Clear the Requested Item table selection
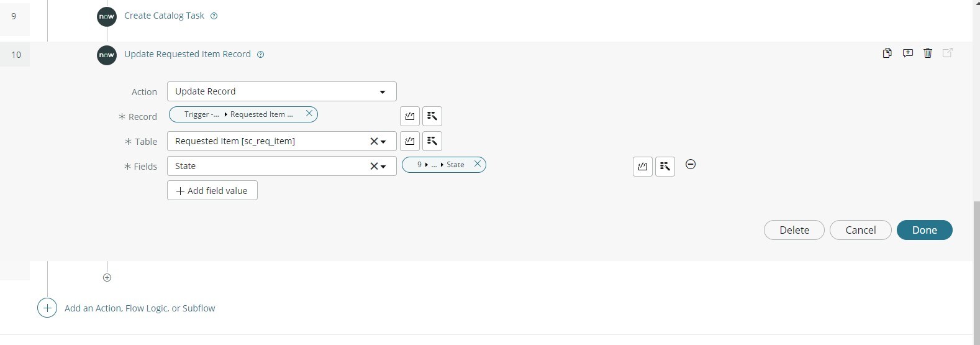This screenshot has height=345, width=980. coord(374,142)
